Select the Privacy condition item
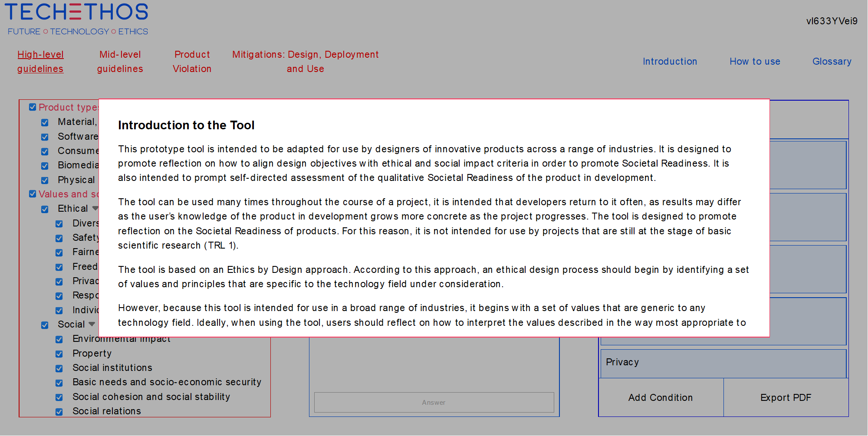Screen dimensions: 868x436 [723, 364]
